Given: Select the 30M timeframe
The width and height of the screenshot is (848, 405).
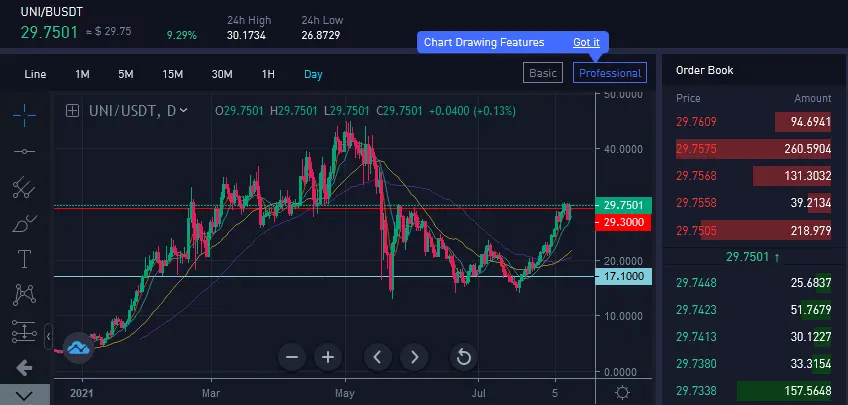Looking at the screenshot, I should 222,74.
